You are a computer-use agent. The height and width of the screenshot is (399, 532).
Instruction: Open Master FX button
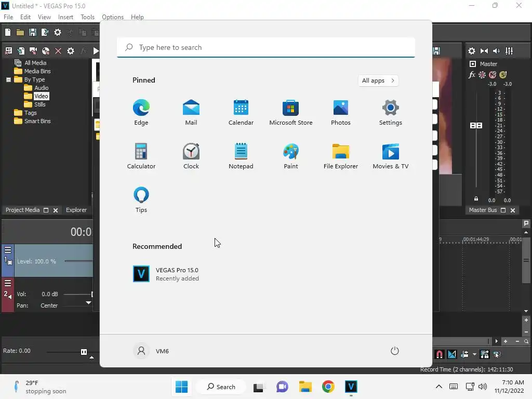pos(472,75)
